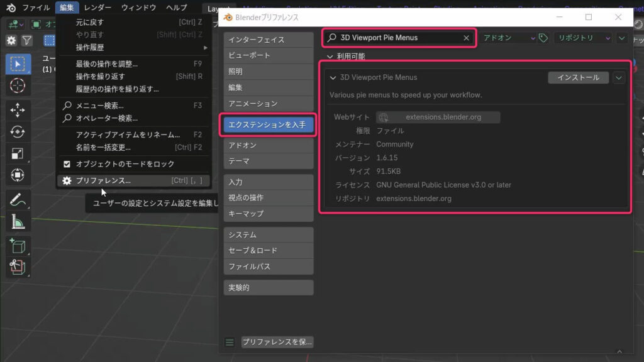644x362 pixels.
Task: Select 視点の操作 preferences category
Action: tap(269, 198)
